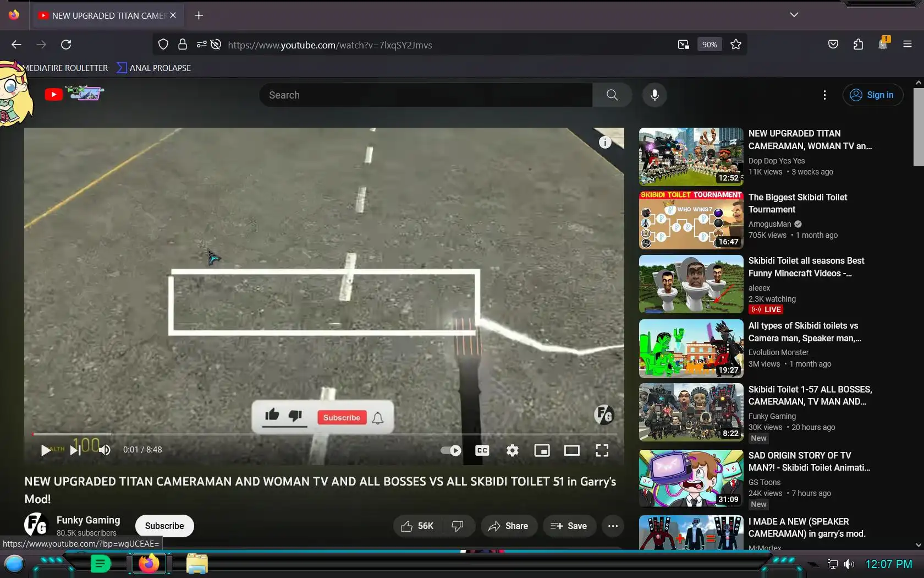Open the ANAL PROLAPSE bookmark
Viewport: 924px width, 578px height.
point(154,68)
